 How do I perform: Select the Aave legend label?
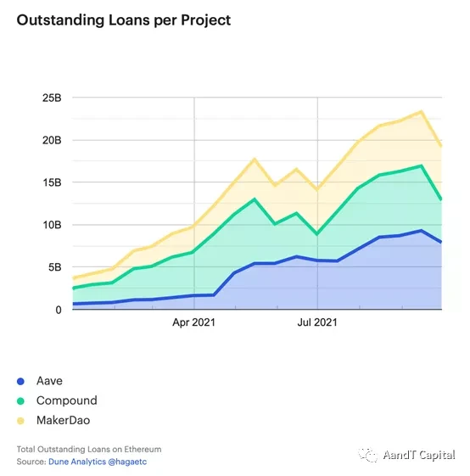[x=49, y=381]
